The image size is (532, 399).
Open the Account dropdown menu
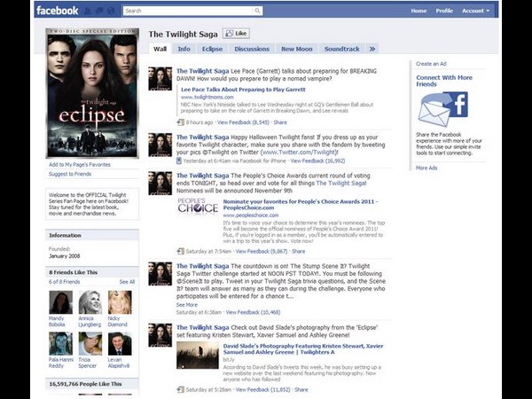475,11
